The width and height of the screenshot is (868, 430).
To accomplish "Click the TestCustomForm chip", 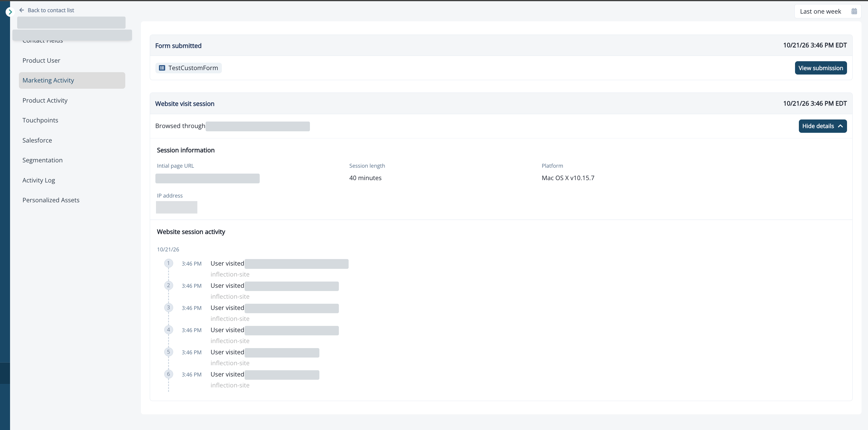I will 188,68.
